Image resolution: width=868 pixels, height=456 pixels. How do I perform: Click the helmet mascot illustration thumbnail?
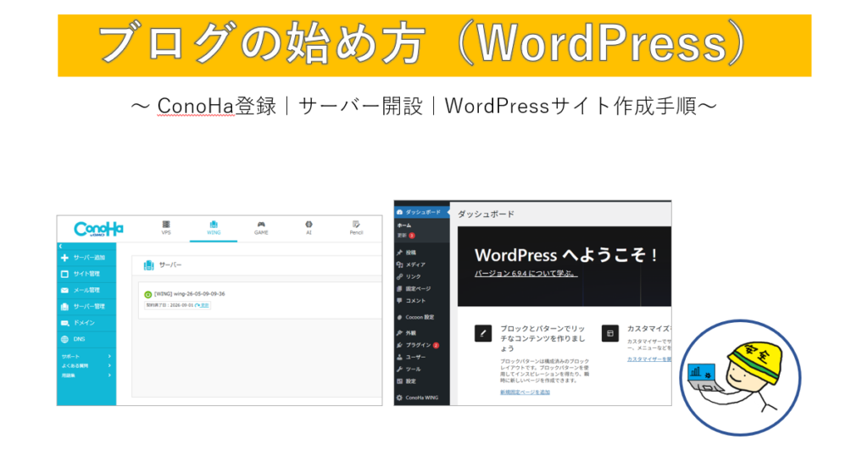[x=740, y=377]
